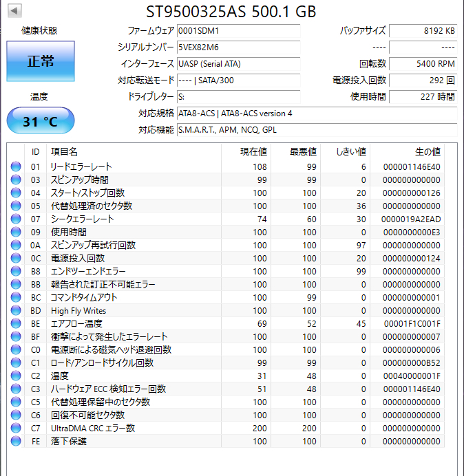The height and width of the screenshot is (476, 464).
Task: Click status icon for BF 衝撃によって発生したエラーレート
Action: tap(16, 336)
